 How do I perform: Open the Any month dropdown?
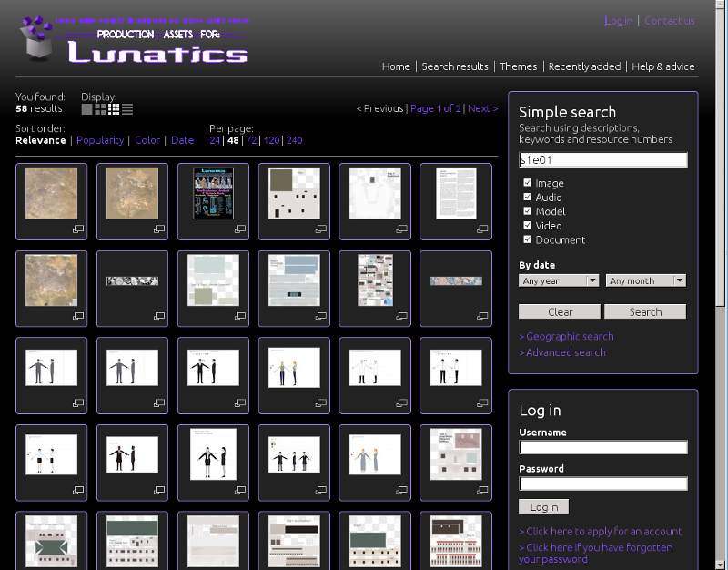point(645,281)
